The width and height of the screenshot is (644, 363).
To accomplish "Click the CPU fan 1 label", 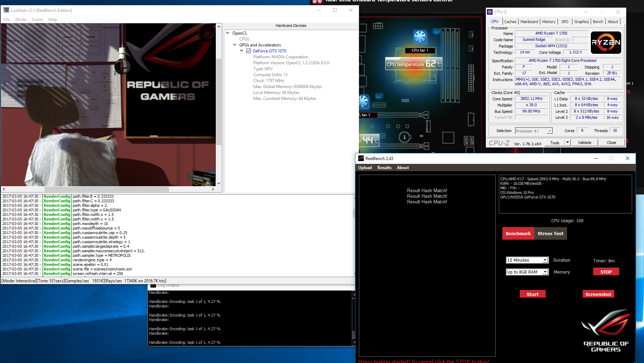I will tap(420, 50).
